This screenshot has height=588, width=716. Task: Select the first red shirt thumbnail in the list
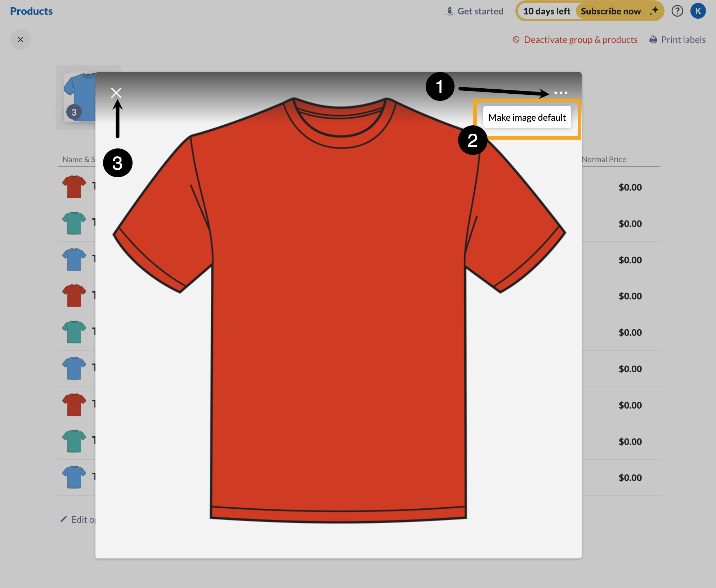point(74,187)
